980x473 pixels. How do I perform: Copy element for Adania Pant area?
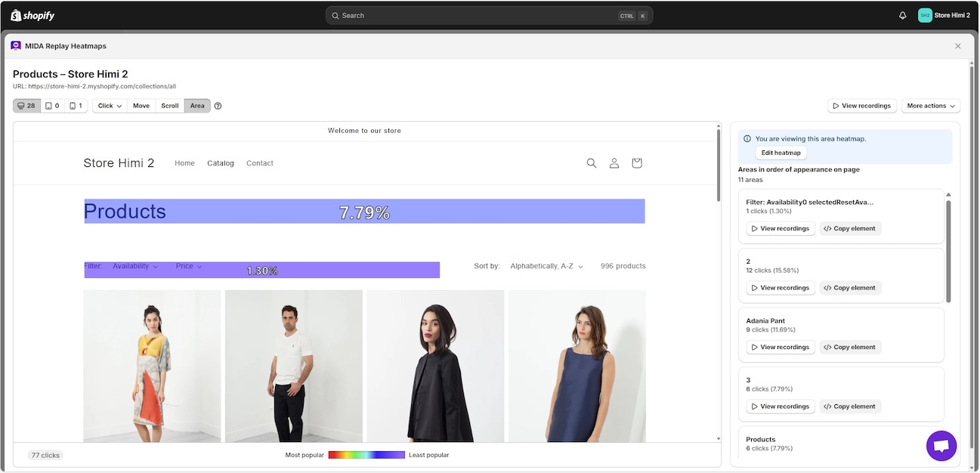pos(850,348)
